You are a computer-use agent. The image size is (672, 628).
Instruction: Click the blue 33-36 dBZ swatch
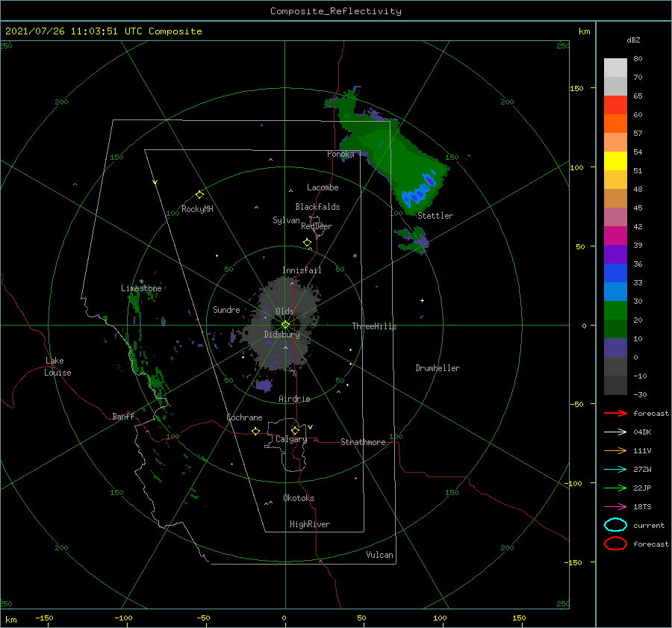point(615,273)
